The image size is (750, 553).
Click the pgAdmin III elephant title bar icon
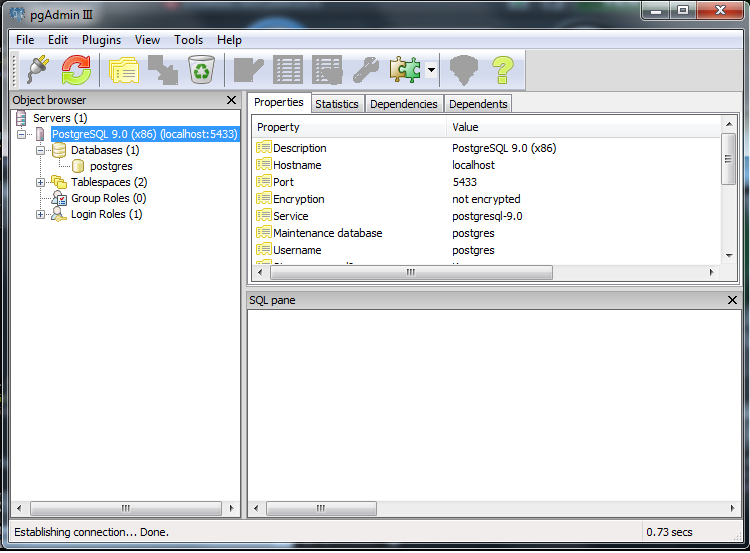click(x=17, y=14)
